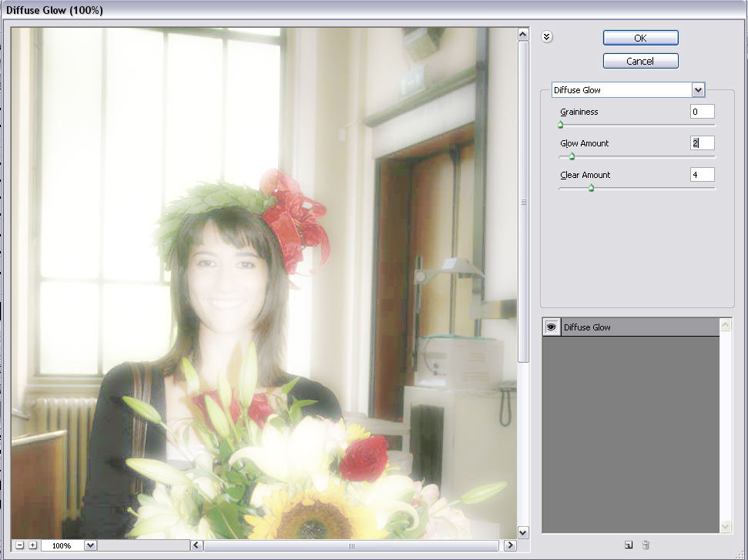Screen dimensions: 748x560
Task: Adjust the Clear Amount slider handle
Action: (591, 188)
